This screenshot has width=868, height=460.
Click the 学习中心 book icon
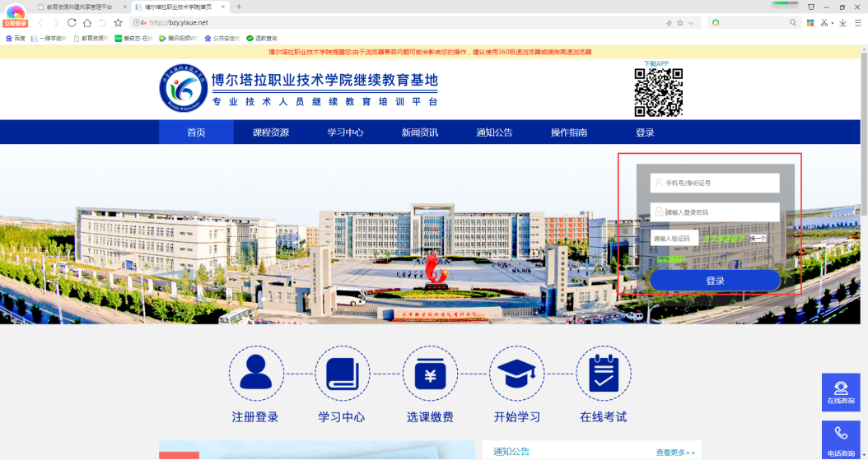[x=342, y=373]
